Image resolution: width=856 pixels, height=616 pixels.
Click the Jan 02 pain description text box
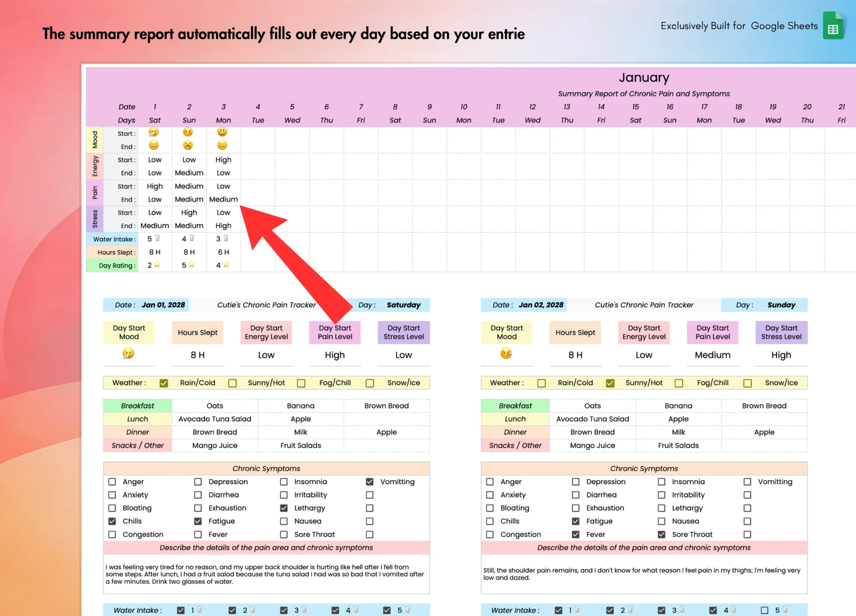(644, 574)
